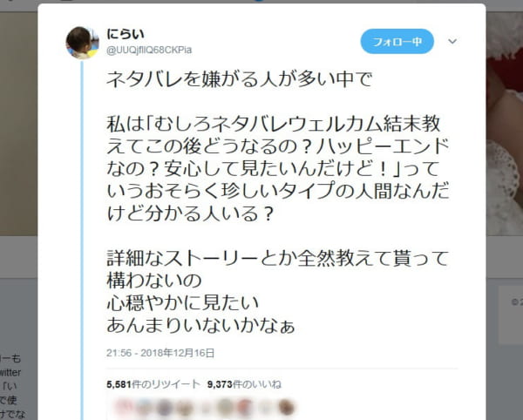Open the reddish blurred liker avatar
The width and height of the screenshot is (523, 420).
[x=245, y=407]
